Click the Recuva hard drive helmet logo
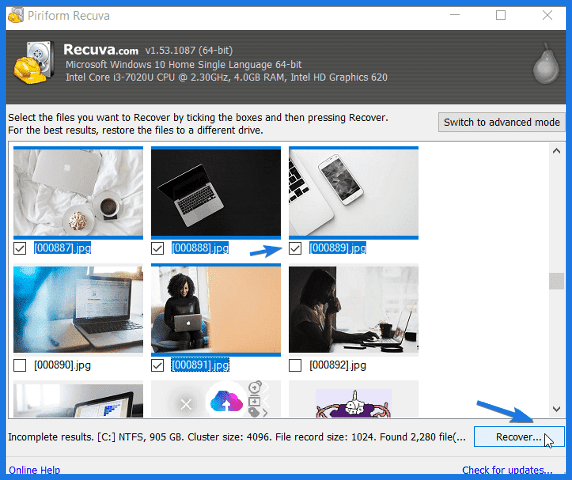The height and width of the screenshot is (480, 572). [x=34, y=63]
